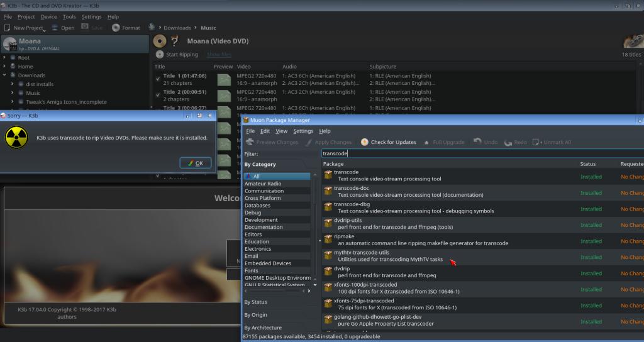Select the Fonts category
This screenshot has height=342, width=644.
pyautogui.click(x=277, y=270)
